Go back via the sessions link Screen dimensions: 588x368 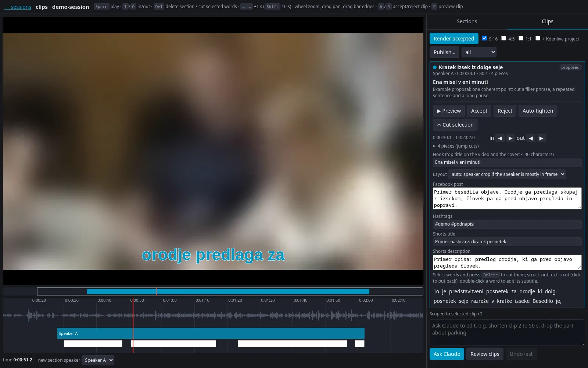tap(18, 7)
